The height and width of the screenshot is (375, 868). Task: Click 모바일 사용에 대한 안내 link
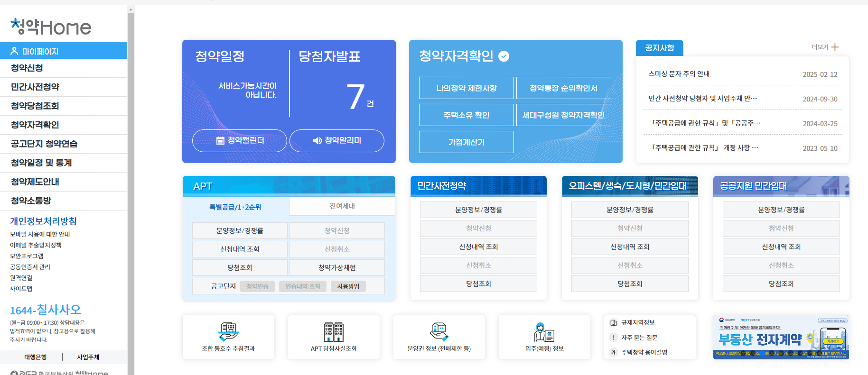click(40, 234)
